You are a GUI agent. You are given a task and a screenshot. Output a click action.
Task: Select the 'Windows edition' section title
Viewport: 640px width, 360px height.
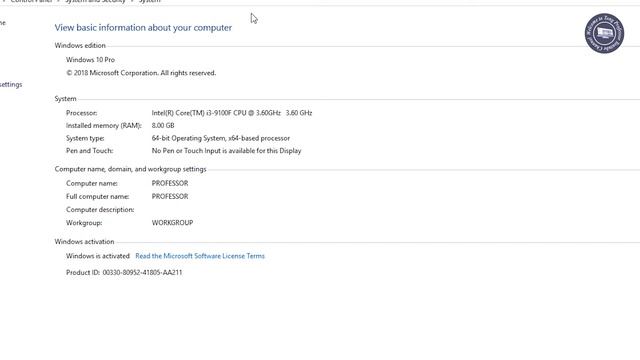[80, 45]
